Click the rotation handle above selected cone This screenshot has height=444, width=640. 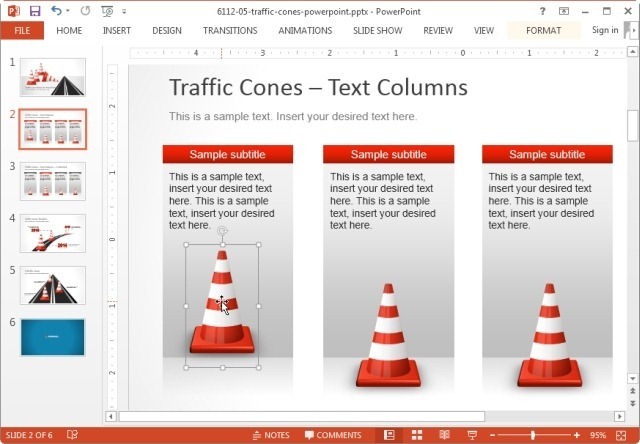coord(222,232)
